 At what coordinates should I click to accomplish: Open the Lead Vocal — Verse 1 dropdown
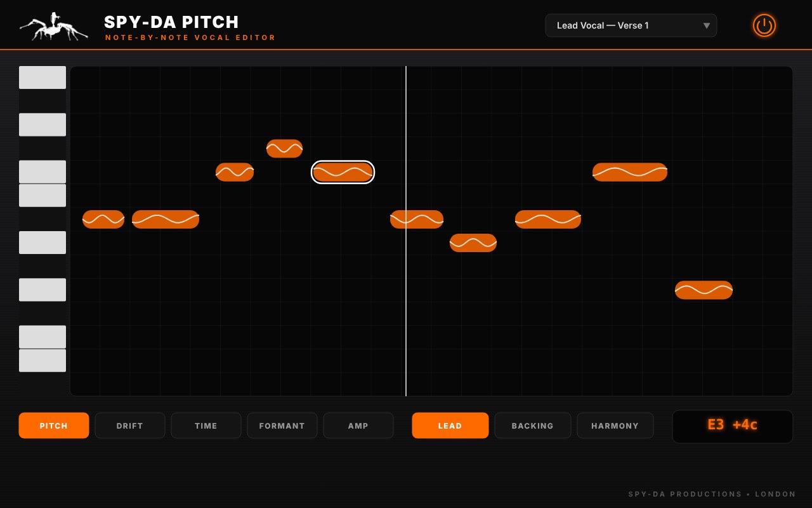pos(631,25)
